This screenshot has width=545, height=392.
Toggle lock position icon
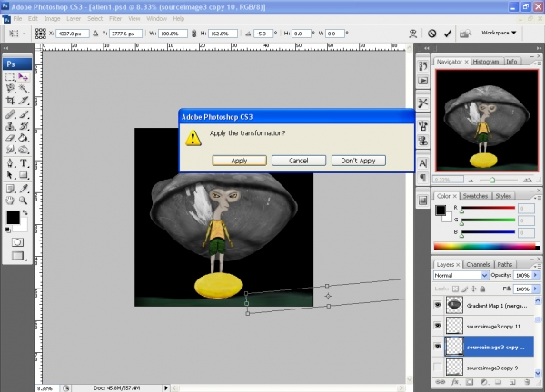click(x=474, y=289)
